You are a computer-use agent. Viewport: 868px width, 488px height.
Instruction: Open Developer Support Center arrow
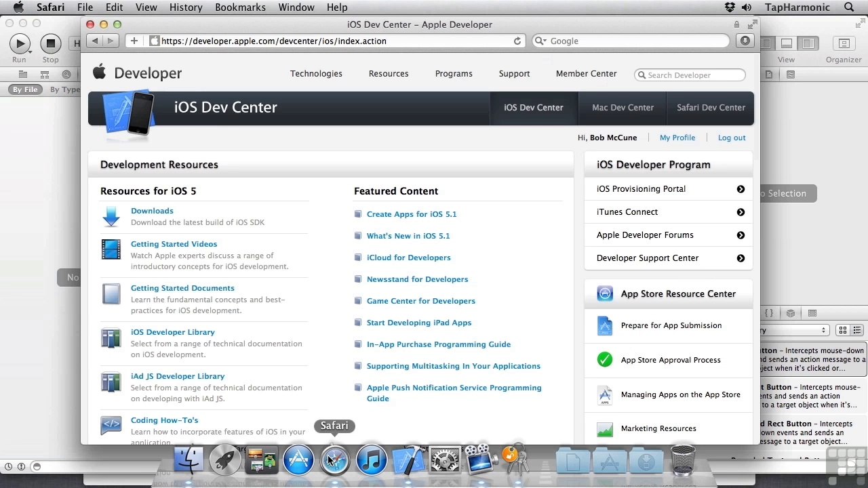(741, 258)
